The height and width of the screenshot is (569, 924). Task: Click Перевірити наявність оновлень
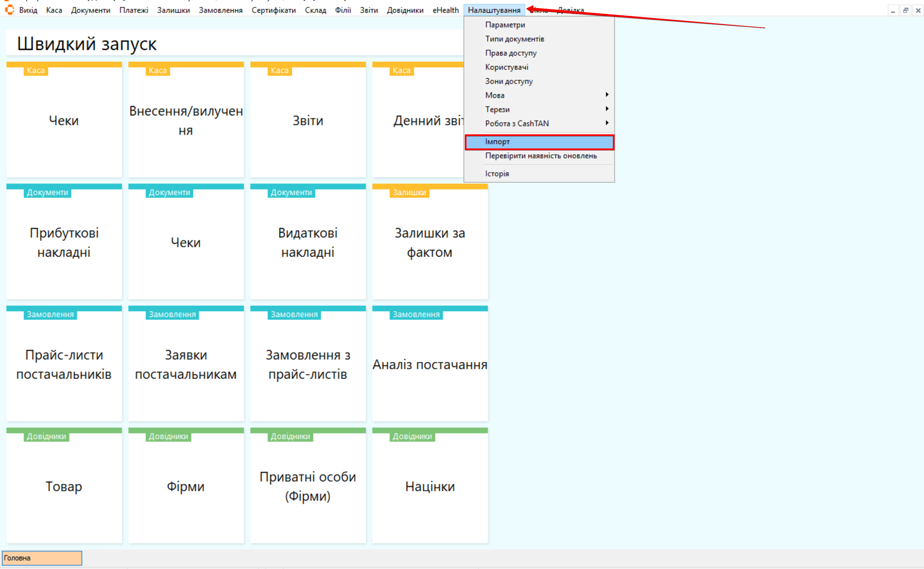(541, 156)
